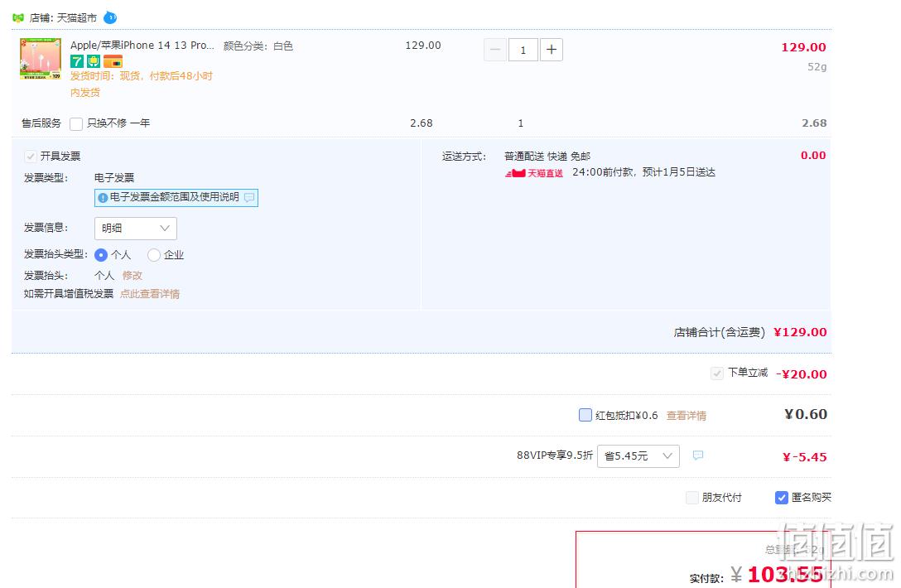This screenshot has height=588, width=901.
Task: Click the ¥-5.45 VIP discount amount
Action: [804, 457]
